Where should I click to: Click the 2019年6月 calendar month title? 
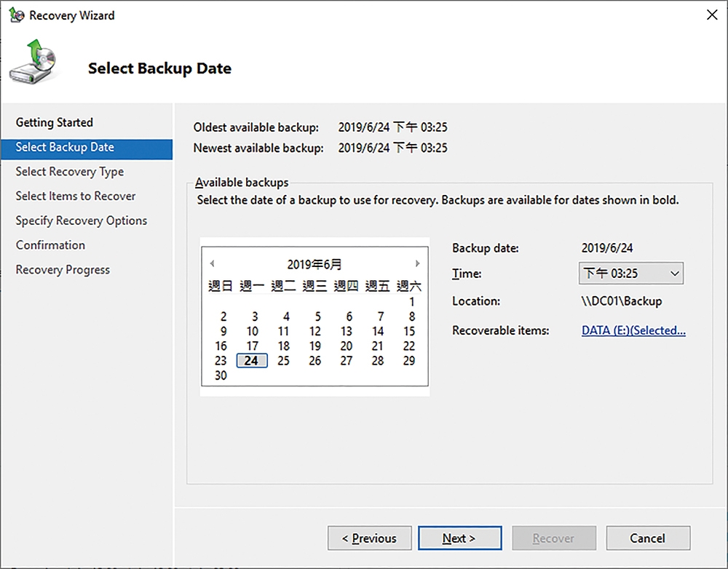point(314,265)
